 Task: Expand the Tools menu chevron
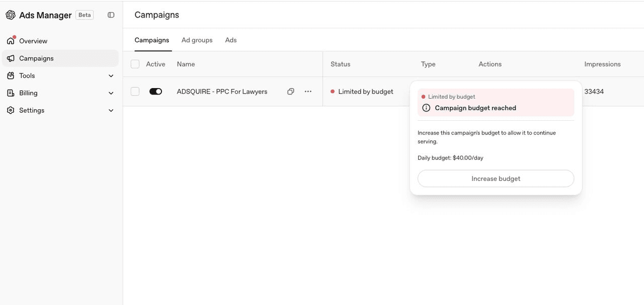[111, 75]
